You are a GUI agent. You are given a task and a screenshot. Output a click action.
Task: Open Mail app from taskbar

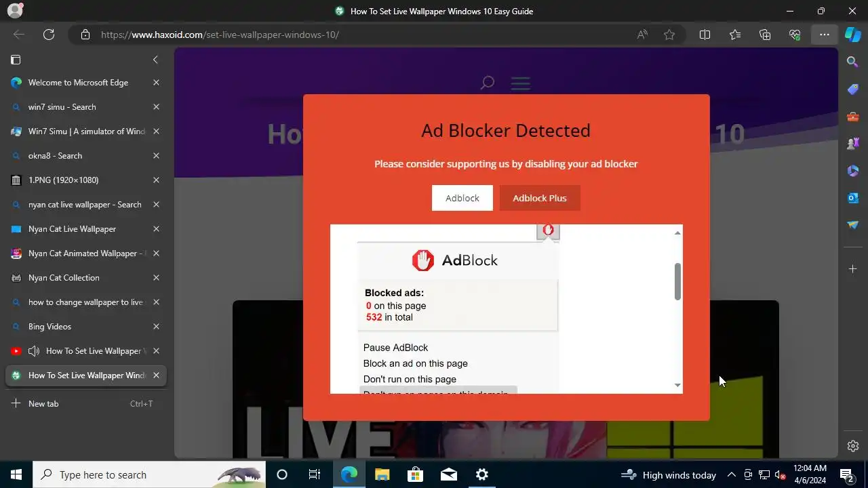448,474
